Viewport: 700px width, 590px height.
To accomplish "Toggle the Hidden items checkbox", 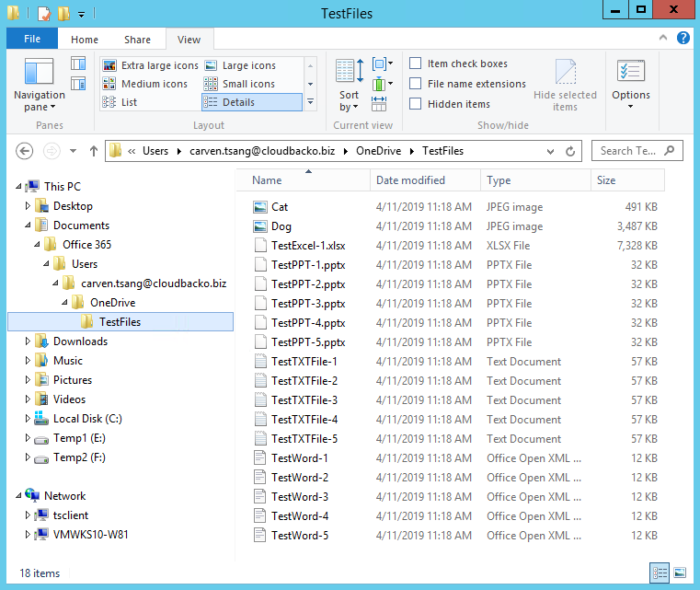I will (x=416, y=104).
